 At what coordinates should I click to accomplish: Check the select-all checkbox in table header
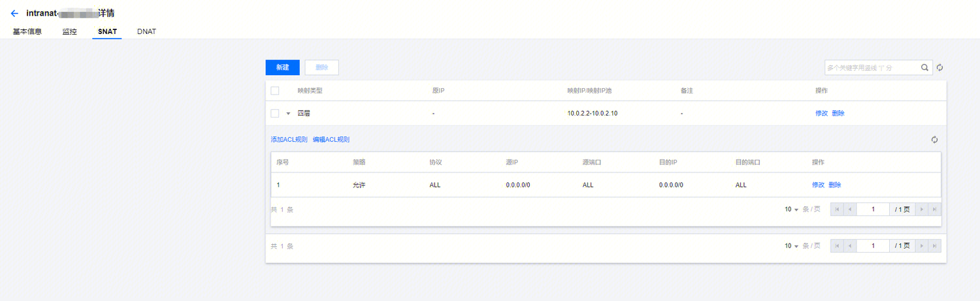275,90
